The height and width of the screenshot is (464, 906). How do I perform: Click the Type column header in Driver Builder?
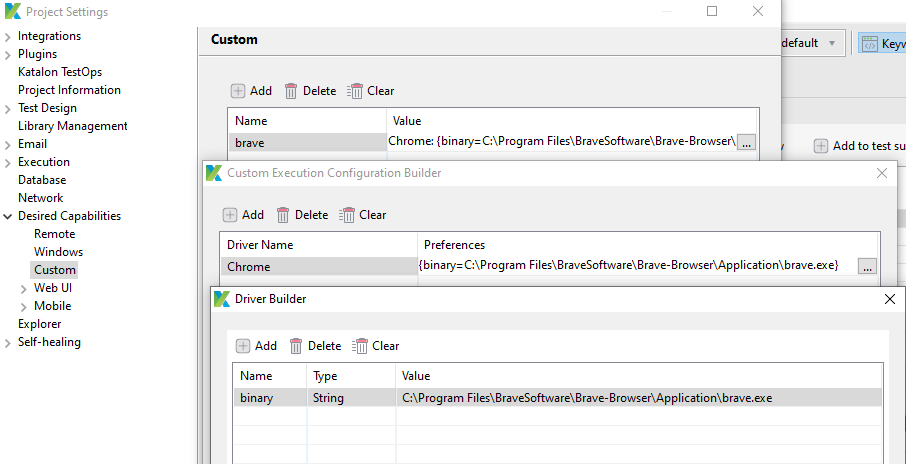click(351, 376)
